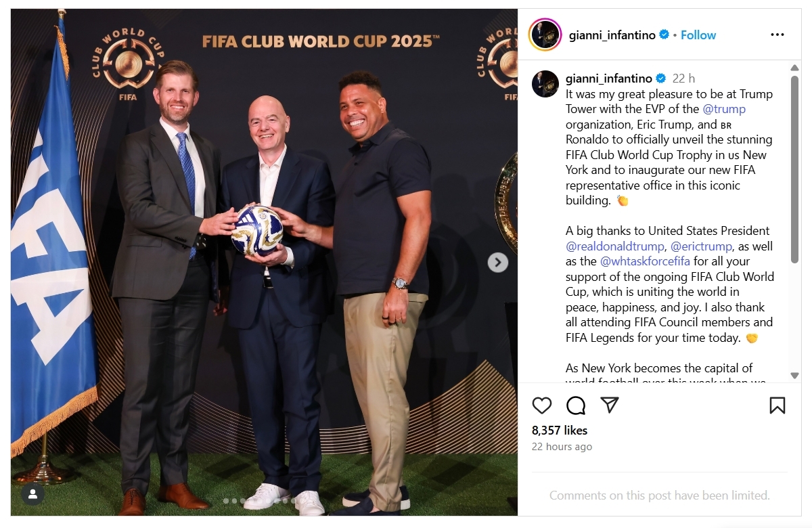Follow the gianni_infantino account
812x528 pixels.
pyautogui.click(x=698, y=35)
